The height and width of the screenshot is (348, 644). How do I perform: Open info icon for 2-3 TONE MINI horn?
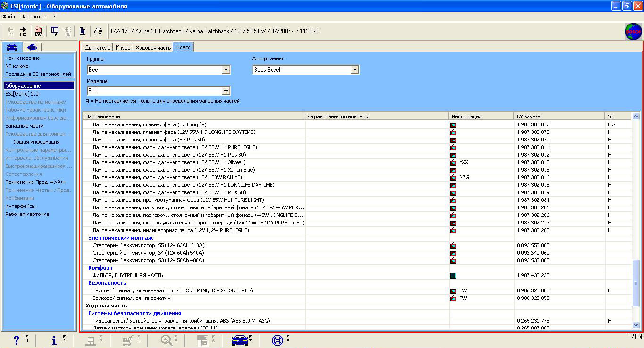(x=453, y=291)
